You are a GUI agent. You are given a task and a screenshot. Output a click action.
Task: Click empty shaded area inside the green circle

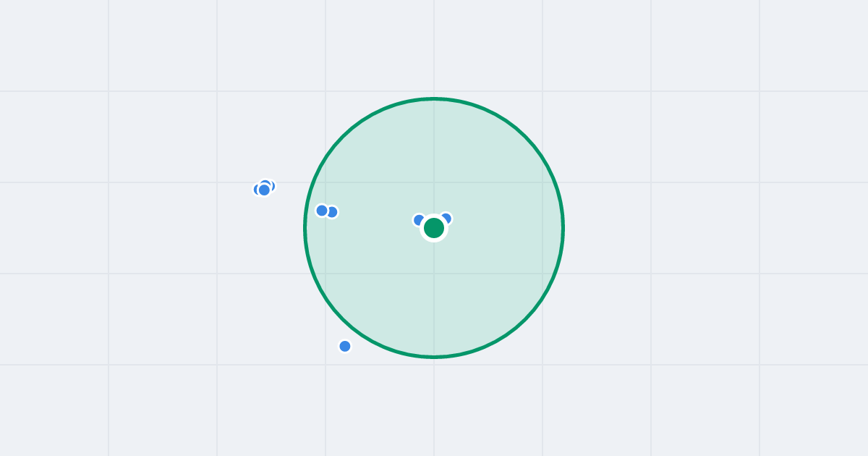click(x=492, y=290)
